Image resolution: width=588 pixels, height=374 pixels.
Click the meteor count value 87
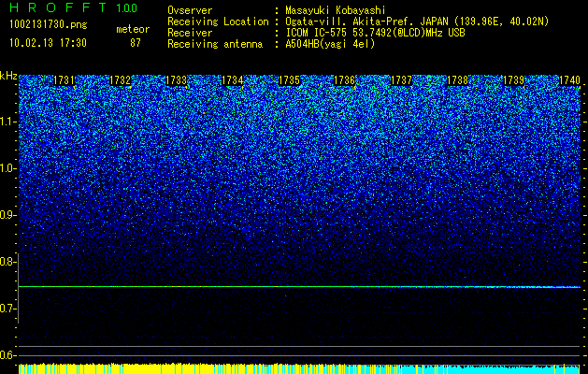pyautogui.click(x=136, y=43)
